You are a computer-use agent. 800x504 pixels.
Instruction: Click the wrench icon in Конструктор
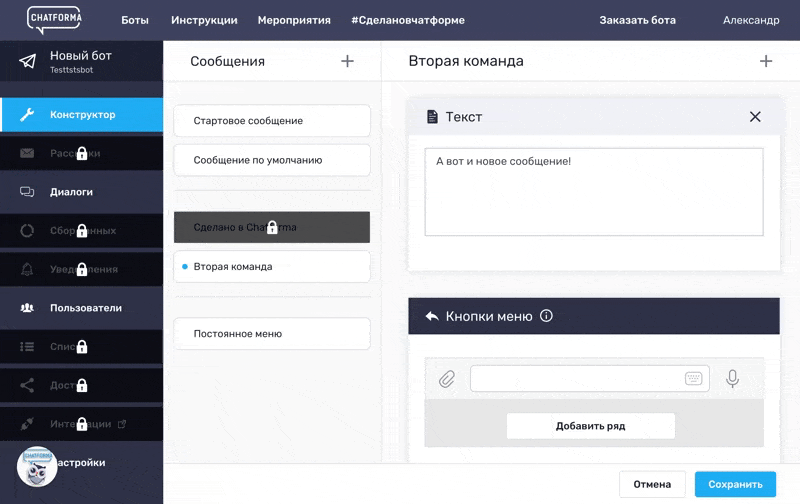27,115
